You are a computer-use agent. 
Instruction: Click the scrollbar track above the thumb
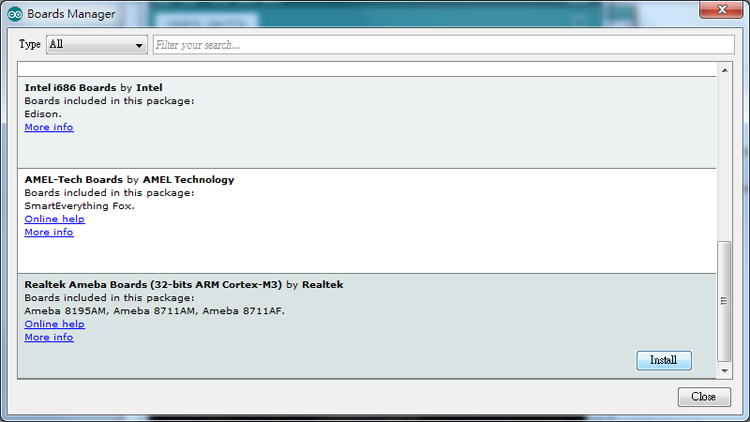pyautogui.click(x=725, y=150)
